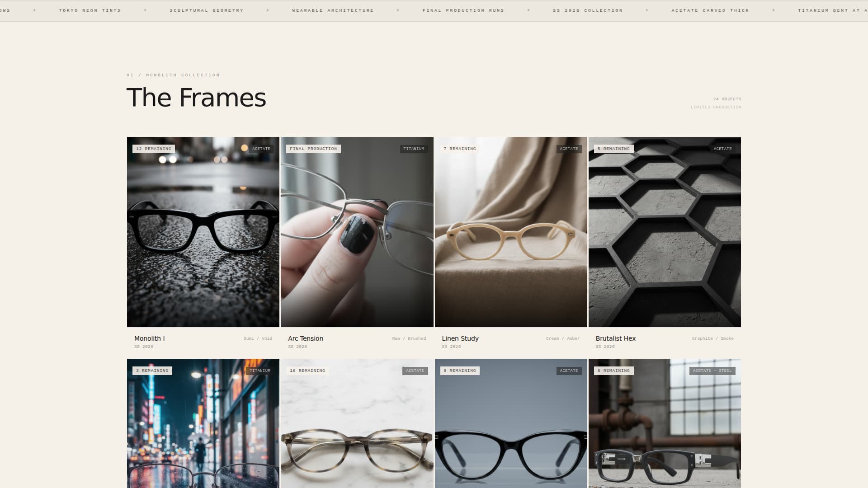Click the Raw / Brushed colorway text
This screenshot has width=868, height=488.
[409, 338]
